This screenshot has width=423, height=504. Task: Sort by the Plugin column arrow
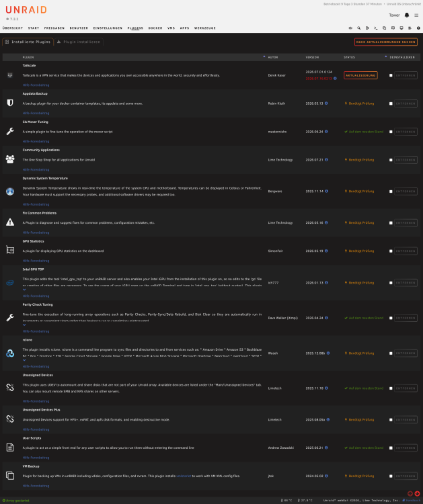coord(264,56)
